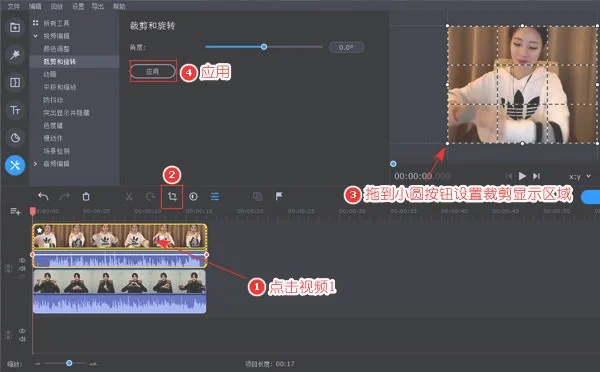Select 慢动作 in the tools list
Screen dimensions: 600x372
[x=53, y=138]
